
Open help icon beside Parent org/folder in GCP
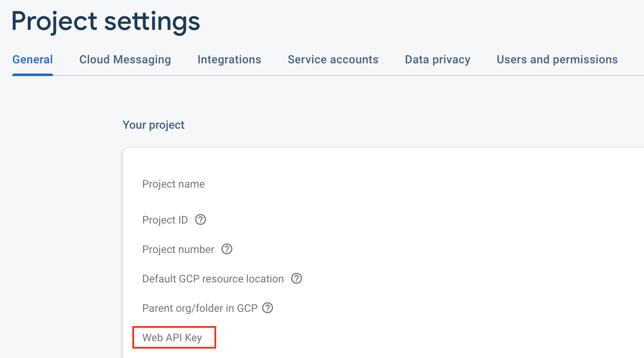tap(268, 308)
